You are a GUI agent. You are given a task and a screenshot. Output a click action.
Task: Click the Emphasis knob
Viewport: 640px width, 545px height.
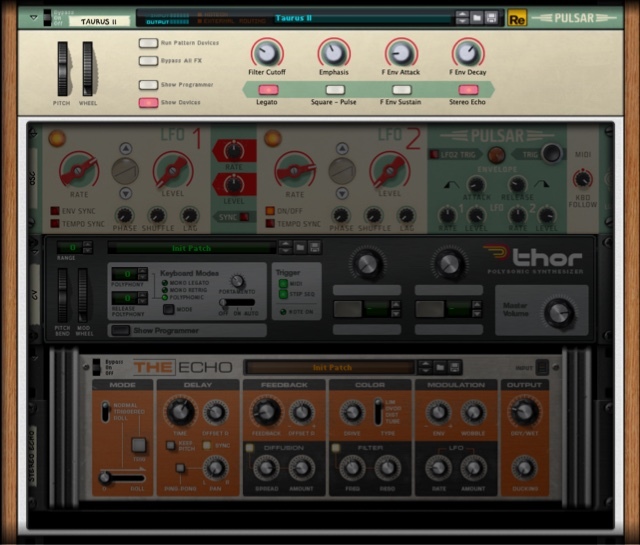[x=334, y=53]
